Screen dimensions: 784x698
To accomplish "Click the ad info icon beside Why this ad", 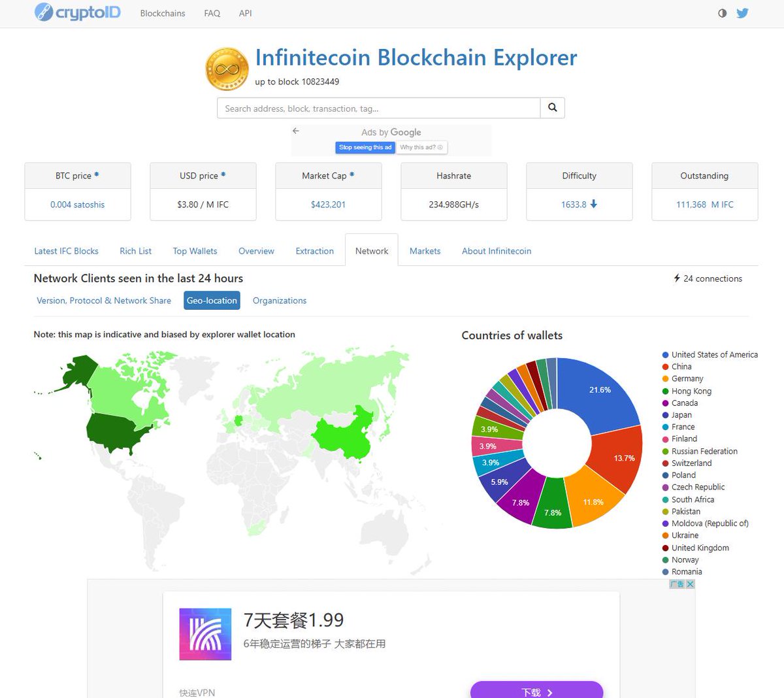I will pyautogui.click(x=440, y=147).
